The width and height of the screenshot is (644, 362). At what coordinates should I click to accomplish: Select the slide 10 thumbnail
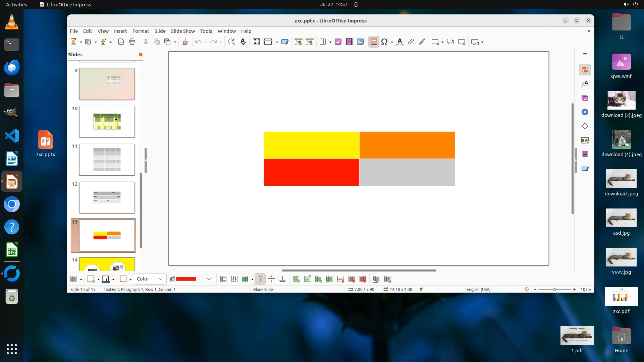click(107, 122)
